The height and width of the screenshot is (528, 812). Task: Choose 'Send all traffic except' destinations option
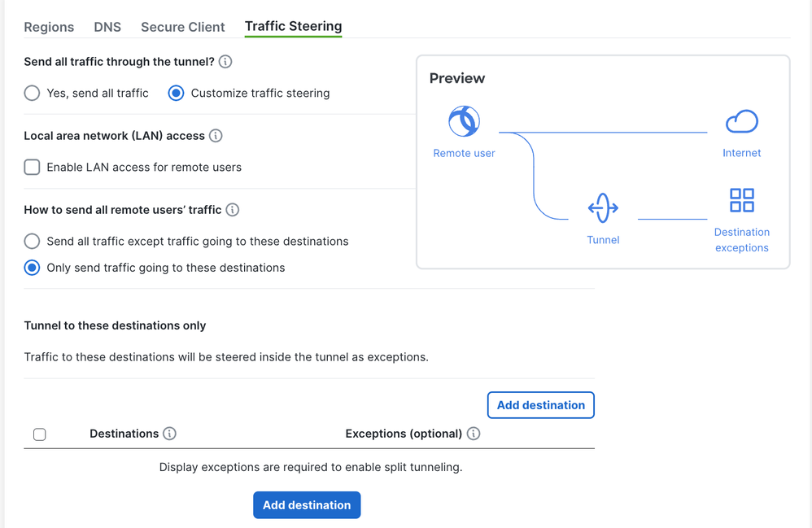pos(32,241)
